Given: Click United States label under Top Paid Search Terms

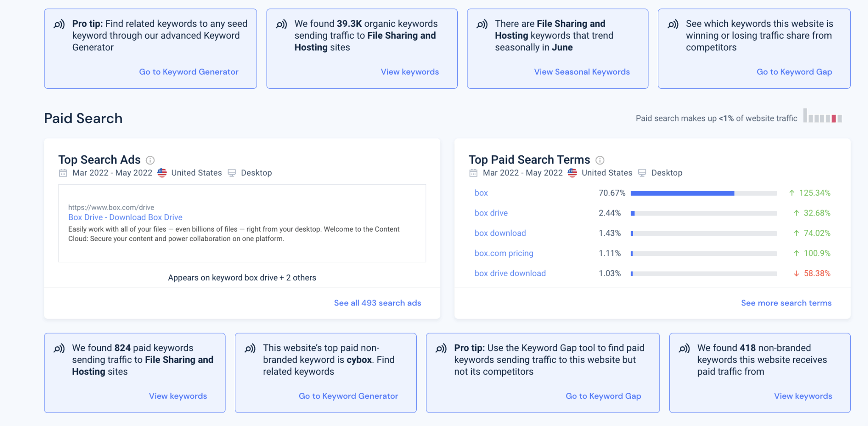Looking at the screenshot, I should point(607,173).
